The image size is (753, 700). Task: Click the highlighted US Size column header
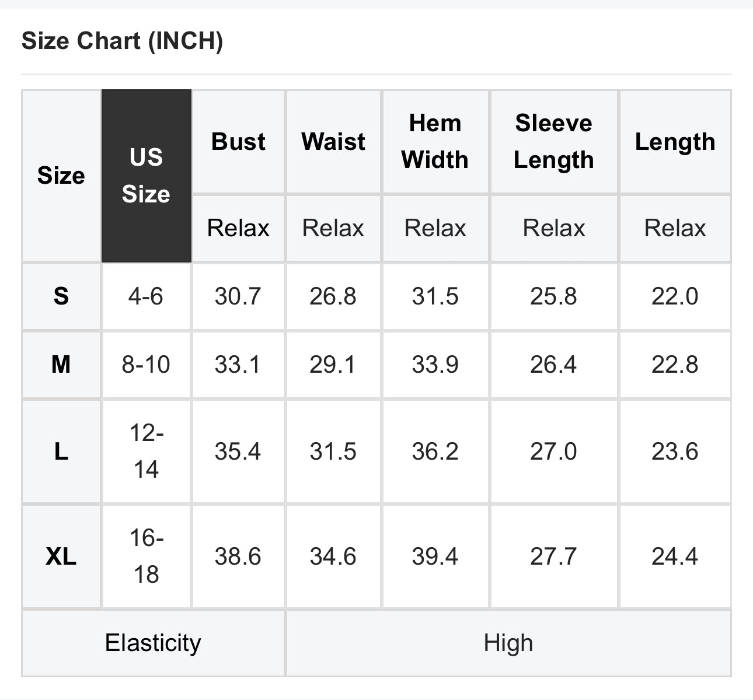(146, 176)
